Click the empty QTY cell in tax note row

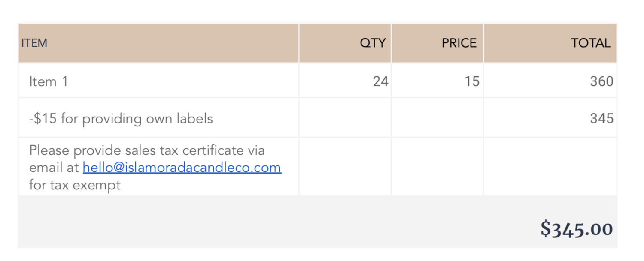(x=345, y=167)
